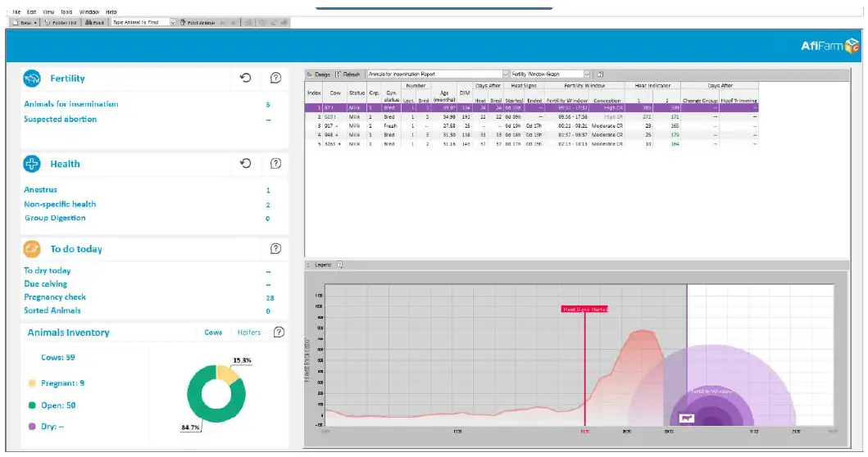The height and width of the screenshot is (457, 868).
Task: Open the Window menu
Action: [x=89, y=11]
